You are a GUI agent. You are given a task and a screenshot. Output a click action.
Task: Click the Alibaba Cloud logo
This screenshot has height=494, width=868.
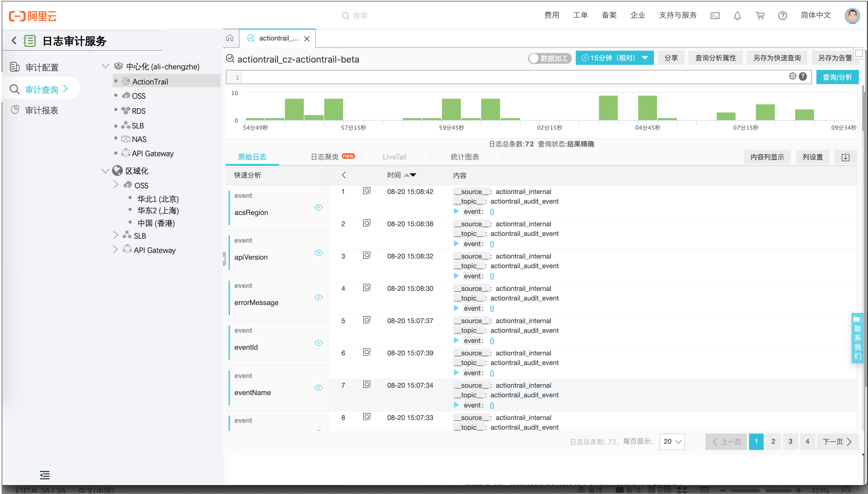33,16
